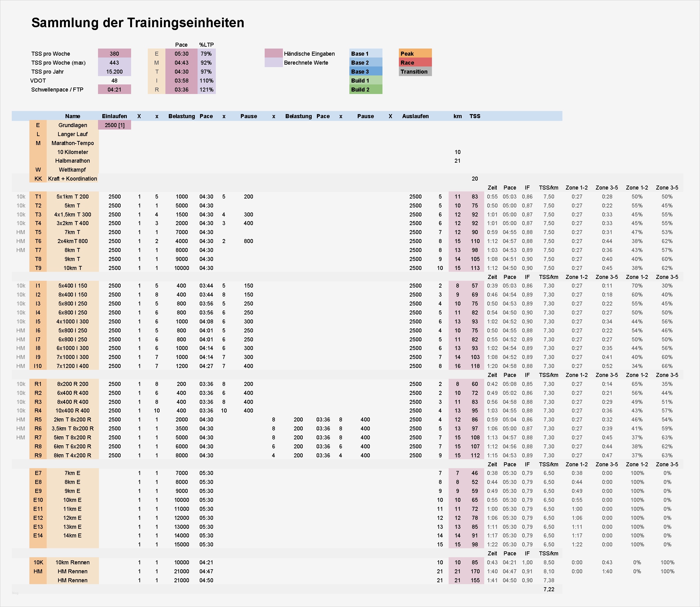700x607 pixels.
Task: Select the Build 2 green legend cell
Action: (x=365, y=89)
